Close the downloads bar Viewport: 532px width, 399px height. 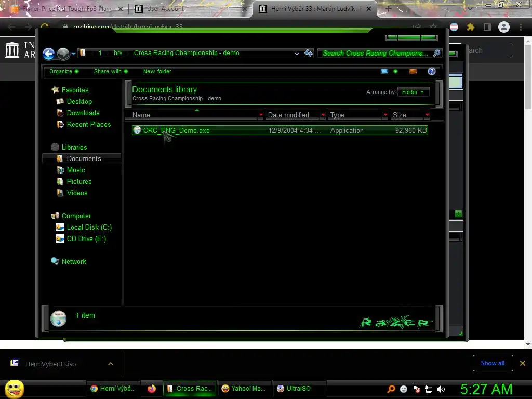tap(523, 363)
